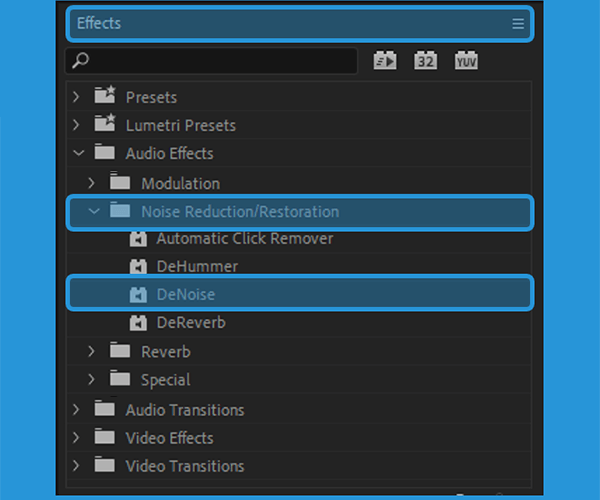
Task: Select the DeHummer effect icon
Action: coord(138,266)
